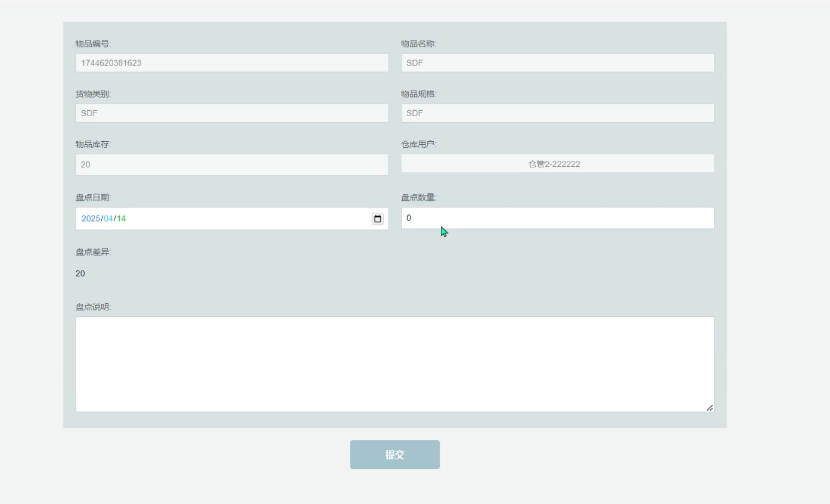
Task: Click the 物品名称 label
Action: (x=419, y=43)
